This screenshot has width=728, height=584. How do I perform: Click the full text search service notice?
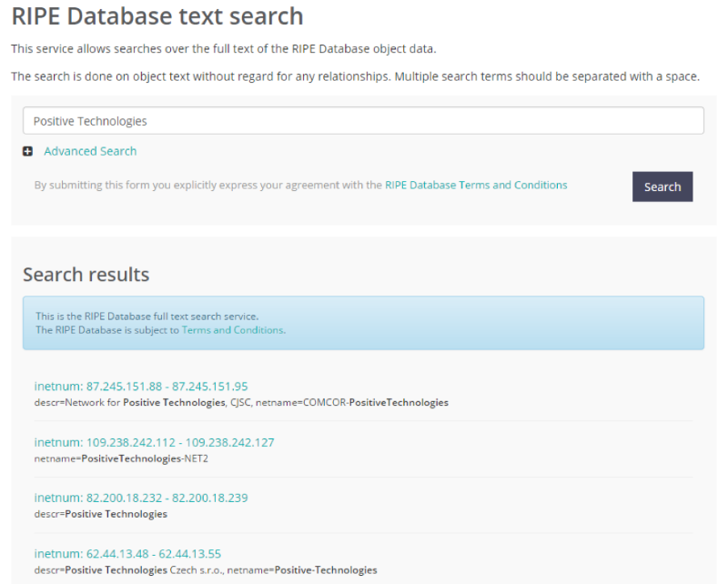147,317
